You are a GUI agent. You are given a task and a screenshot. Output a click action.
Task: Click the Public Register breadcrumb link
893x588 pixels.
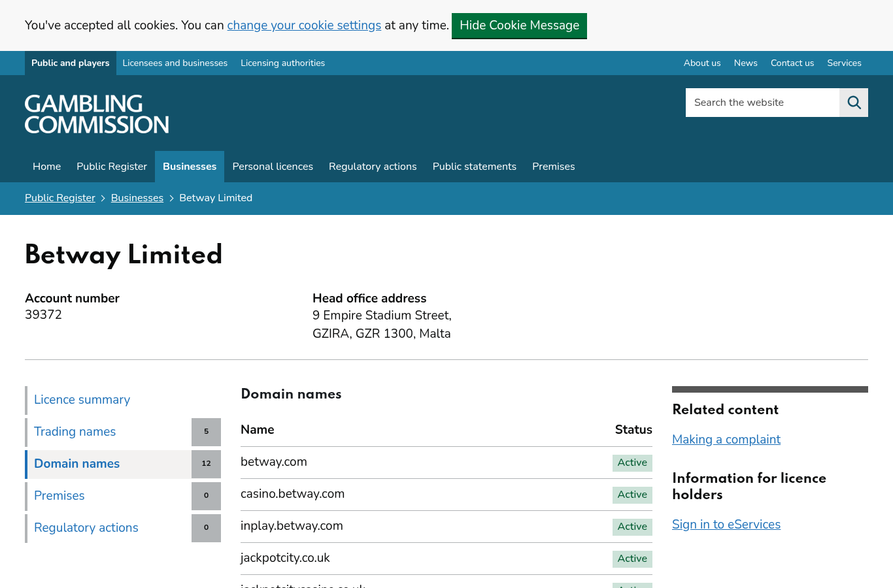click(x=60, y=198)
